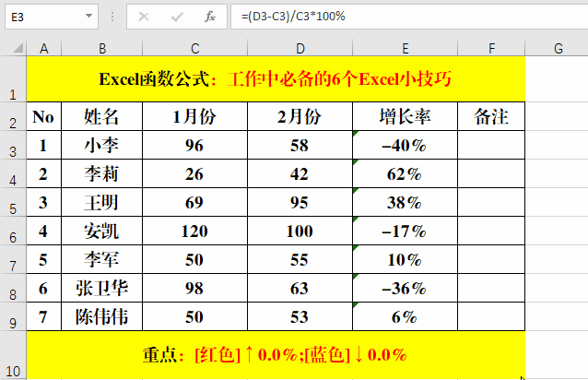
Task: Open the Name Box dropdown arrow
Action: coord(88,16)
